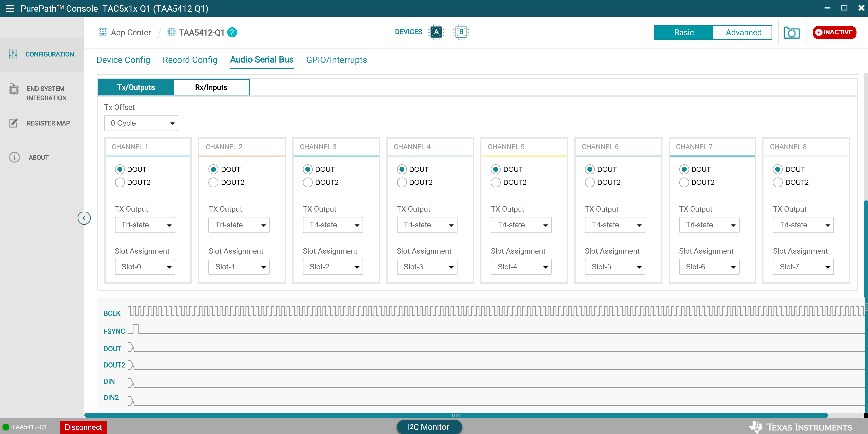Open Channel 1 Slot-0 assignment dropdown
Screen dimensions: 868x434
[x=145, y=267]
